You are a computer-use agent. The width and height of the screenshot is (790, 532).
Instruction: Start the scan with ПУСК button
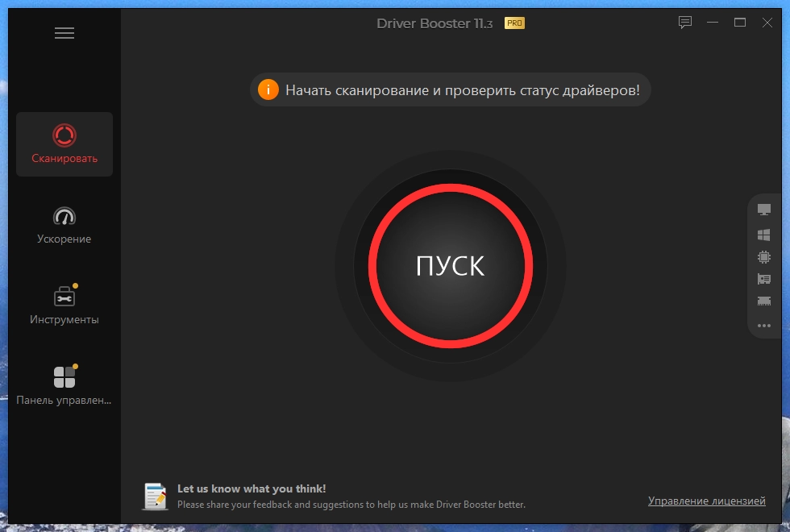point(451,265)
